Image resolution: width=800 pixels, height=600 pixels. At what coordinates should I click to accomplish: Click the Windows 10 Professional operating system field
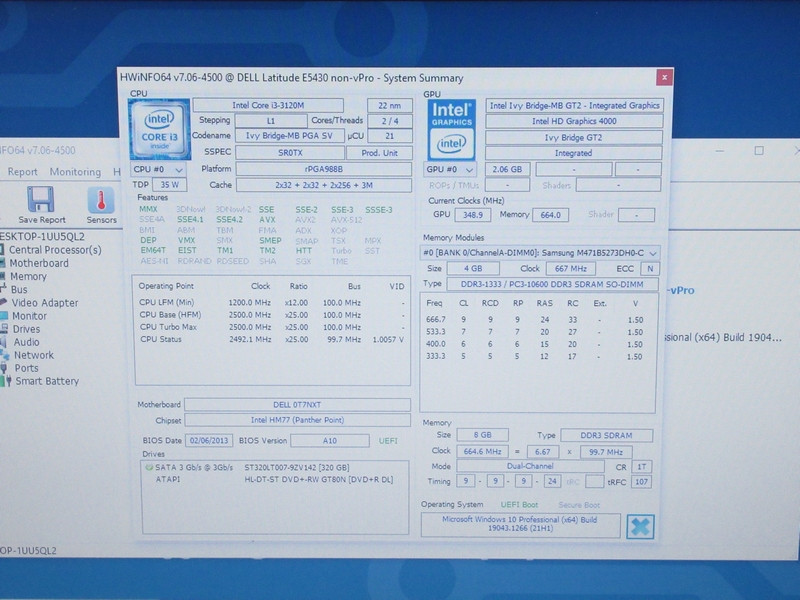click(520, 524)
